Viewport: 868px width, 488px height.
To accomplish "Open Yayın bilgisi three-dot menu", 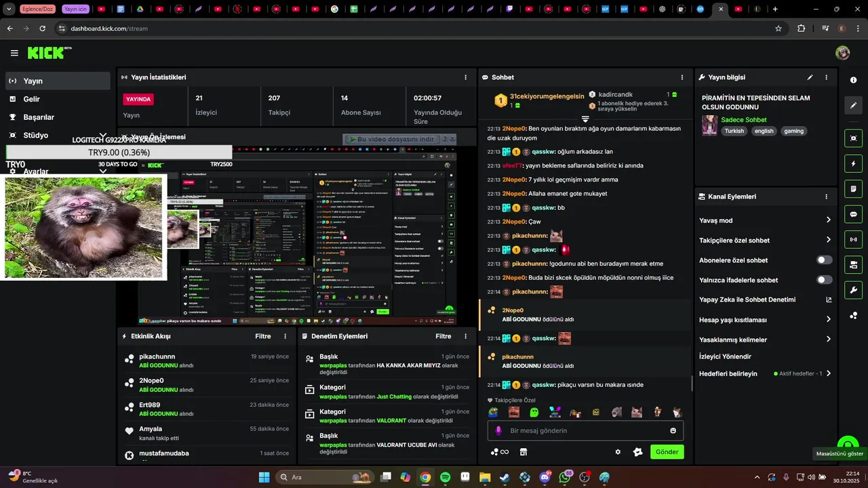I will (x=826, y=77).
